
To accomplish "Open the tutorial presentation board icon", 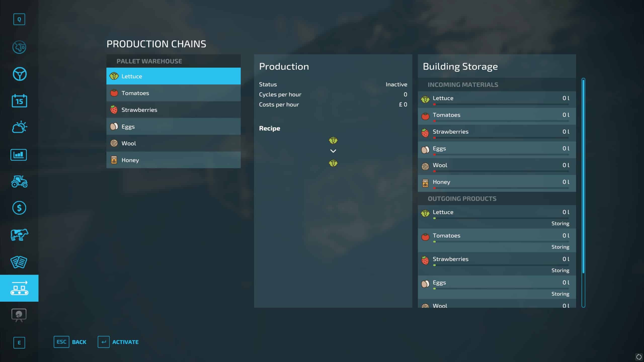I will tap(19, 315).
